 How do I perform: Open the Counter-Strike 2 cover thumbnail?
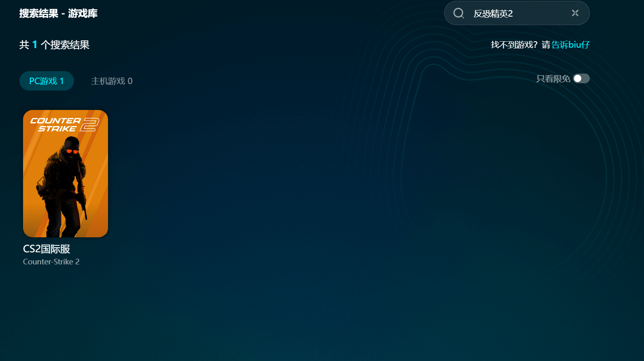(x=66, y=173)
